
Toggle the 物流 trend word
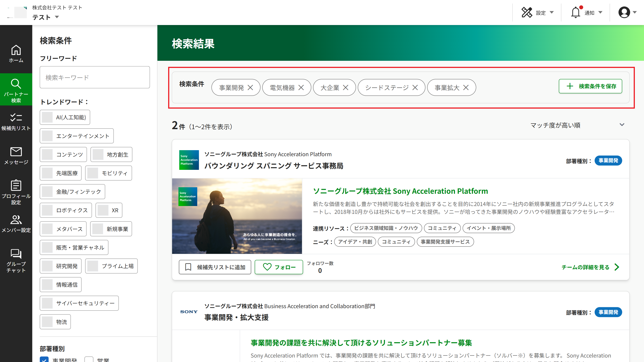click(55, 322)
